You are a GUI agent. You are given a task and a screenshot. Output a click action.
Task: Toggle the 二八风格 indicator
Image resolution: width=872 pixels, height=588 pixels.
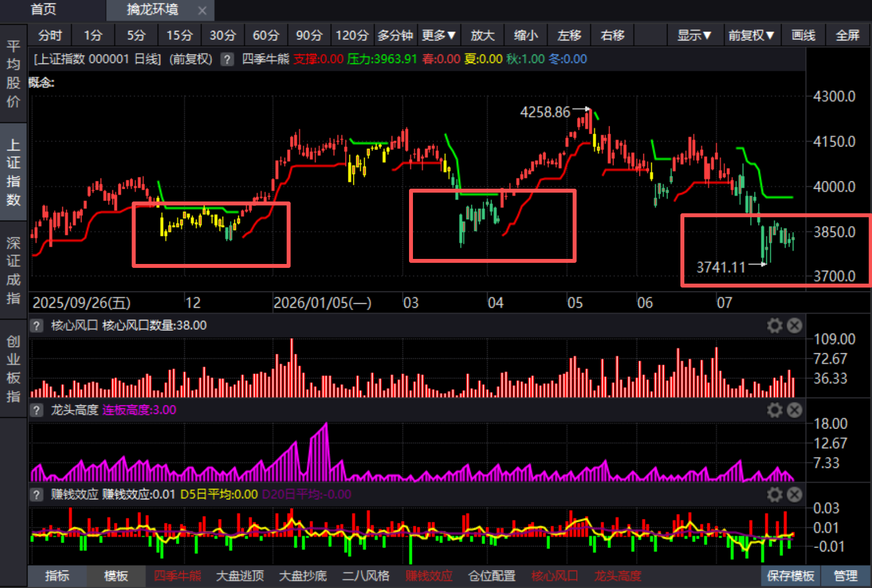pos(366,576)
